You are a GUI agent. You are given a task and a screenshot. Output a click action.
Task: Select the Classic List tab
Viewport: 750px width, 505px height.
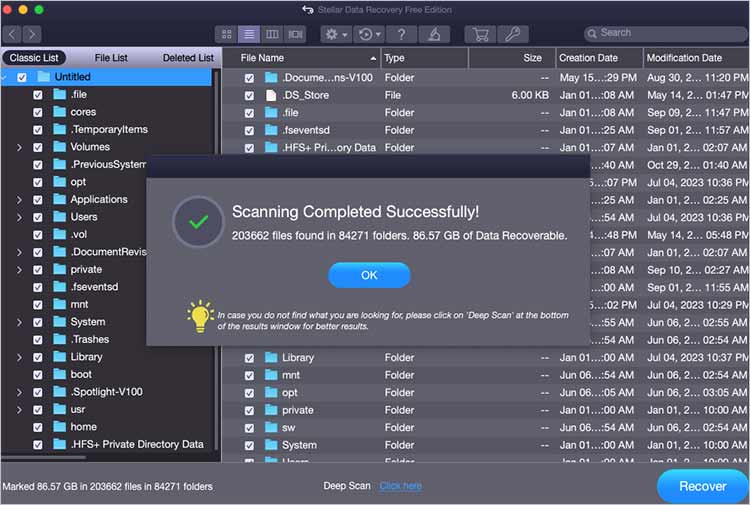coord(34,58)
